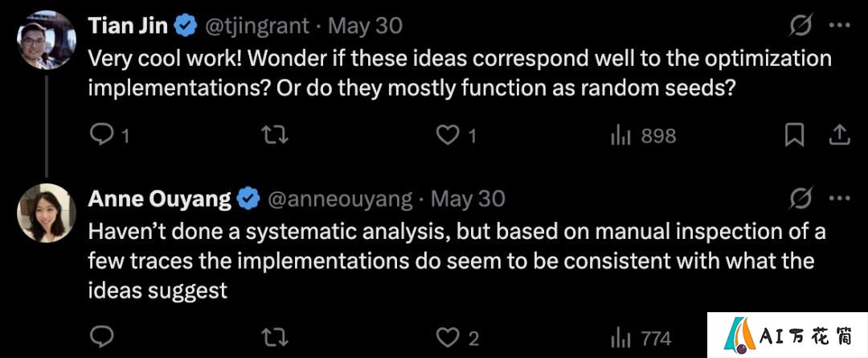View analytics showing 898 views

643,135
